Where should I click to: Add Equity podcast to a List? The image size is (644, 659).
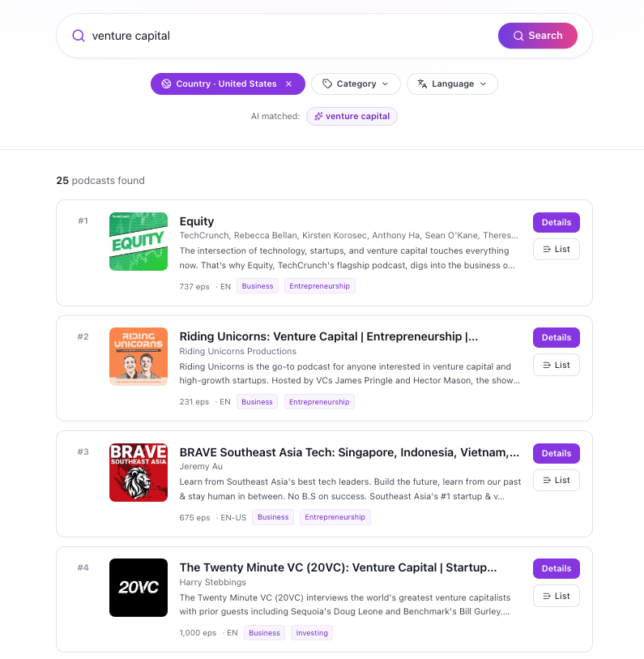coord(556,249)
